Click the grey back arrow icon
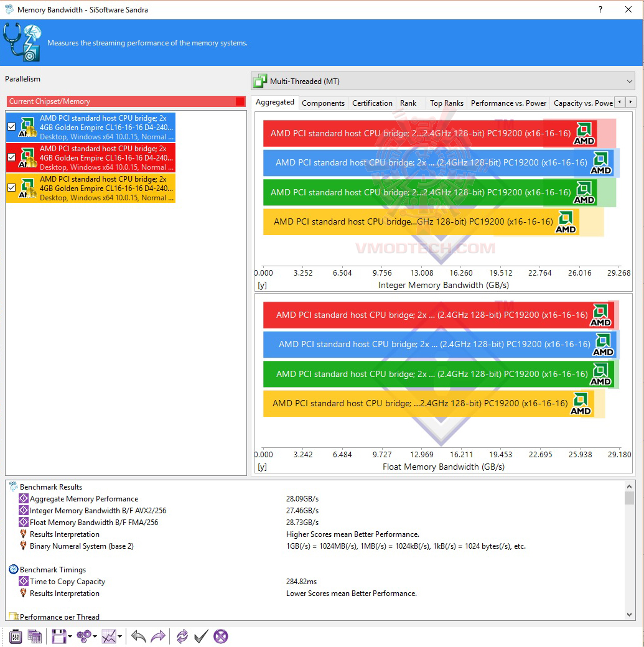The height and width of the screenshot is (647, 644). click(138, 636)
